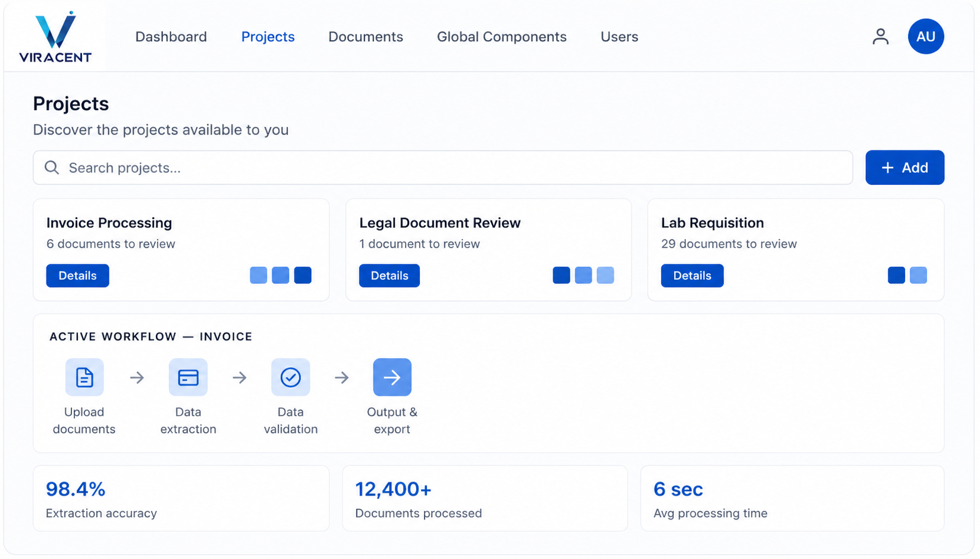Click the 98.4% extraction accuracy value
This screenshot has width=980, height=559.
(76, 489)
